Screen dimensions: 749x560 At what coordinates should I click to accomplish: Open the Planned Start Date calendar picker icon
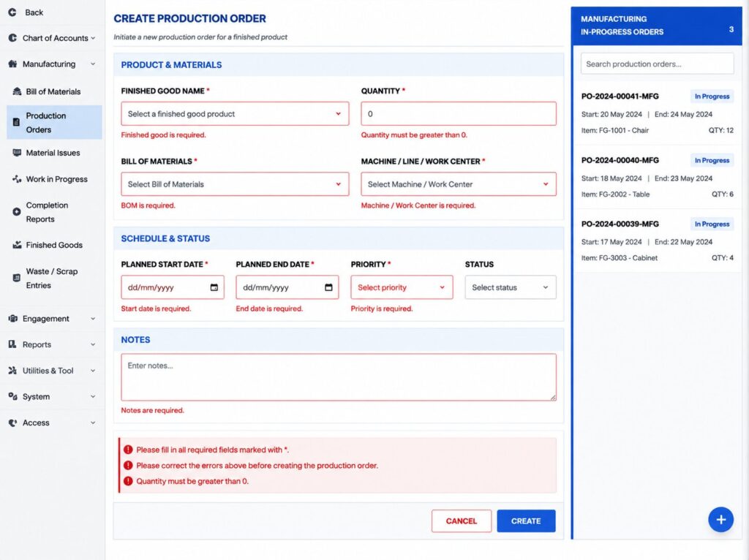214,287
